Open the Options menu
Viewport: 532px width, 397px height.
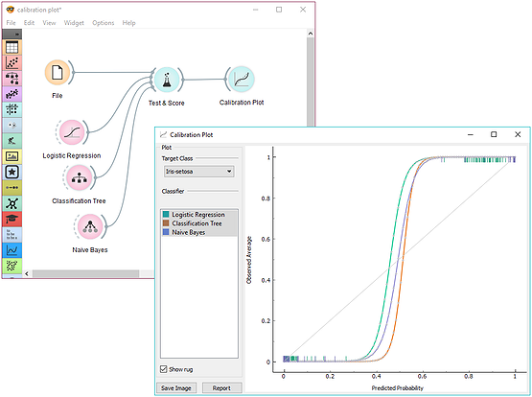point(104,23)
